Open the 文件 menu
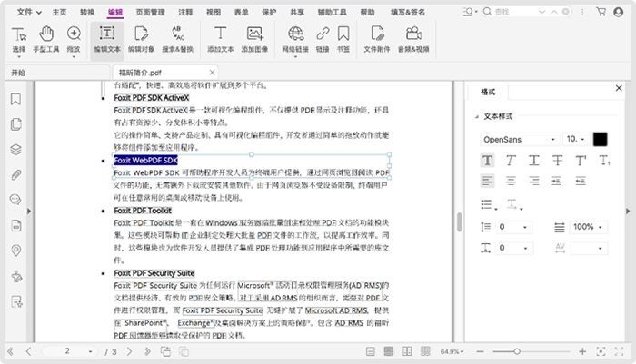 click(x=29, y=12)
